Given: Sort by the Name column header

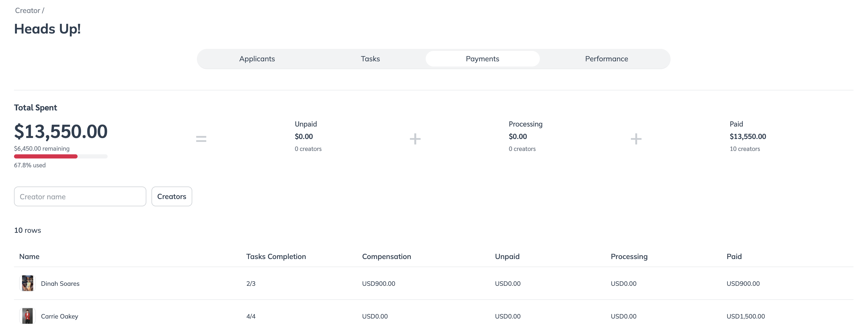Looking at the screenshot, I should [x=29, y=256].
